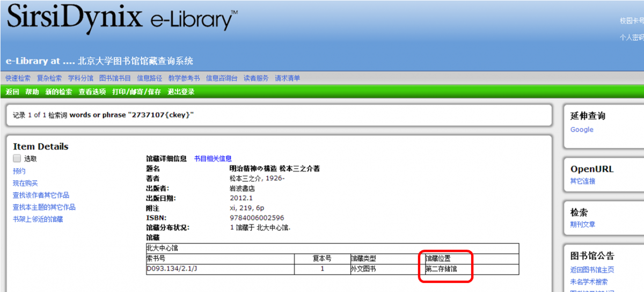This screenshot has width=644, height=292.
Task: Click the 复本号 column header
Action: (x=322, y=258)
